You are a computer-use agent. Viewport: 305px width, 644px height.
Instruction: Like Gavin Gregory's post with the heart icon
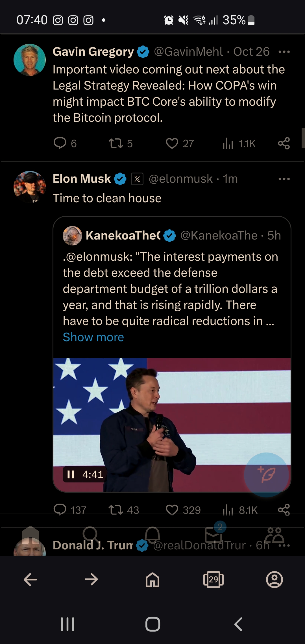point(172,143)
